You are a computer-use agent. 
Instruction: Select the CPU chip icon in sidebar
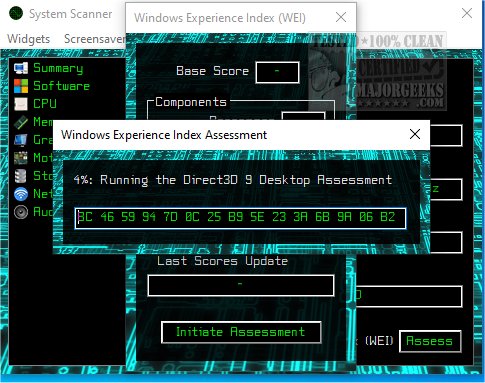coord(21,104)
